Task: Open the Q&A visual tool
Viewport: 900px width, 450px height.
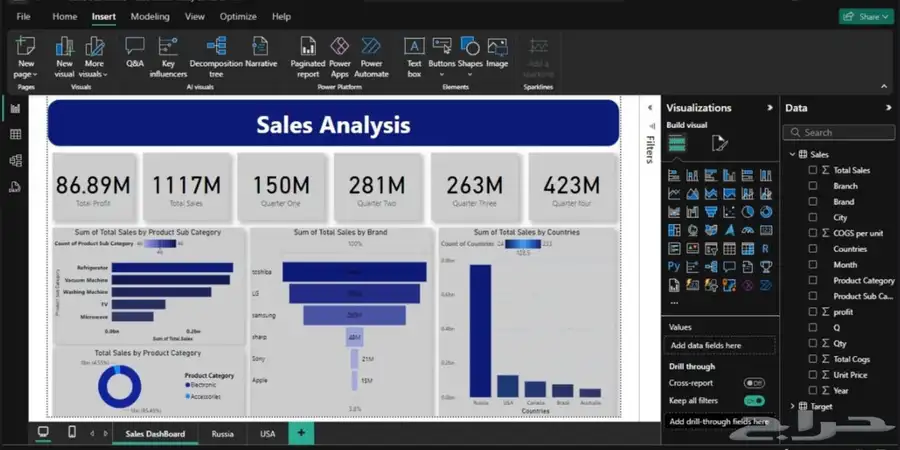Action: pos(135,53)
